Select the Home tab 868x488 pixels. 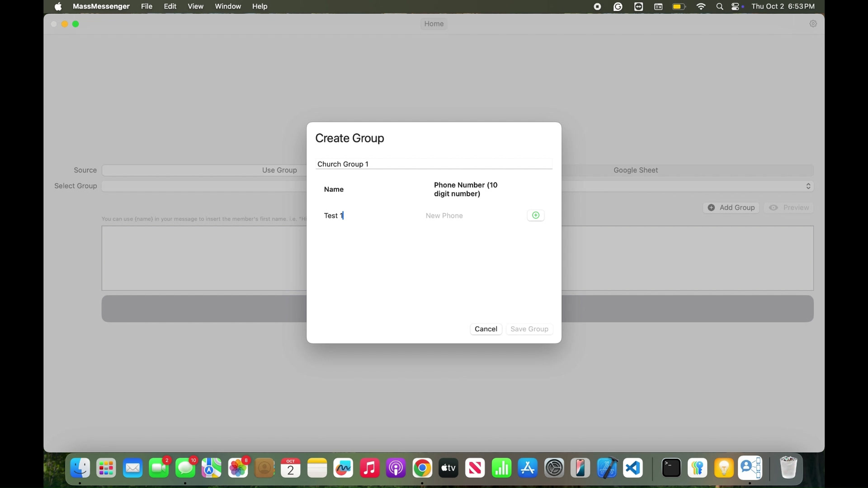point(434,23)
